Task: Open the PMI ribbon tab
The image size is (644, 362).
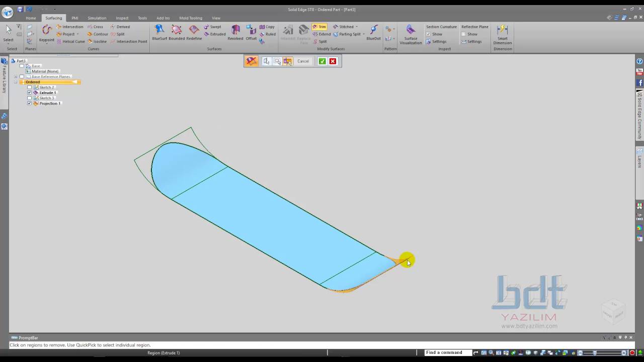Action: pyautogui.click(x=74, y=18)
